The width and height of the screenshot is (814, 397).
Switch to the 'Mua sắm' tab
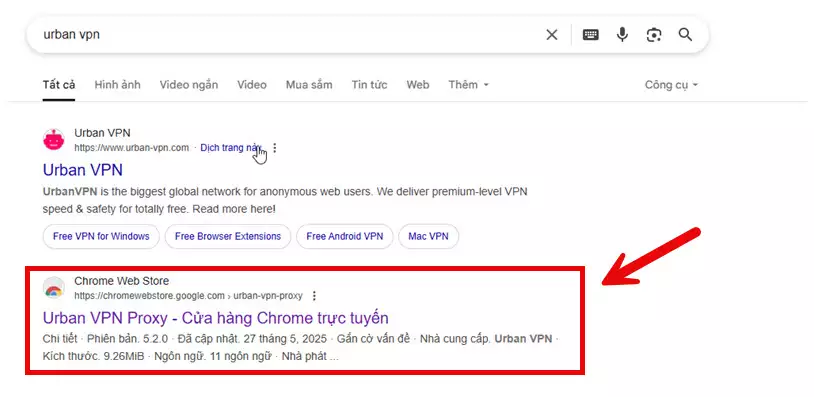(309, 85)
